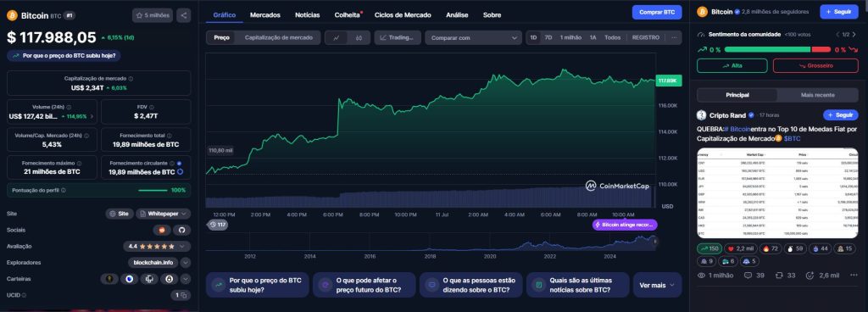Open the Comparar com dropdown
The height and width of the screenshot is (312, 868).
click(x=473, y=37)
